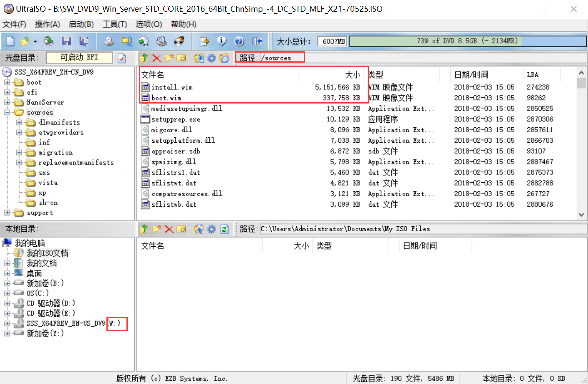Click the icon right of the disc pane gear
The width and height of the screenshot is (588, 384).
224,58
